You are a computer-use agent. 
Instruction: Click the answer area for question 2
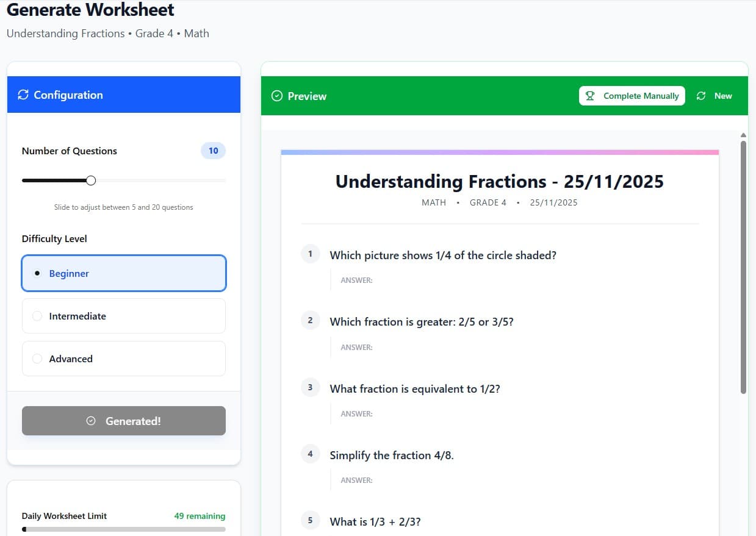pos(427,348)
